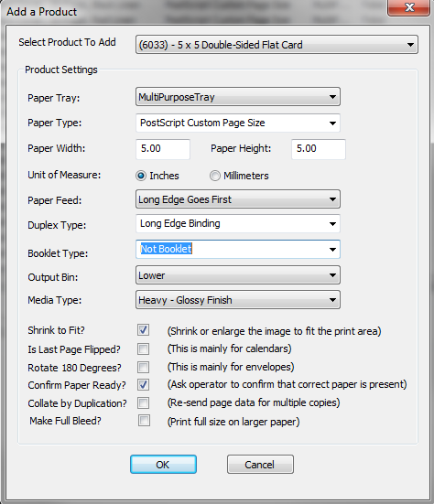
Task: Enable the Rotate 180 Degrees checkbox
Action: pyautogui.click(x=143, y=367)
